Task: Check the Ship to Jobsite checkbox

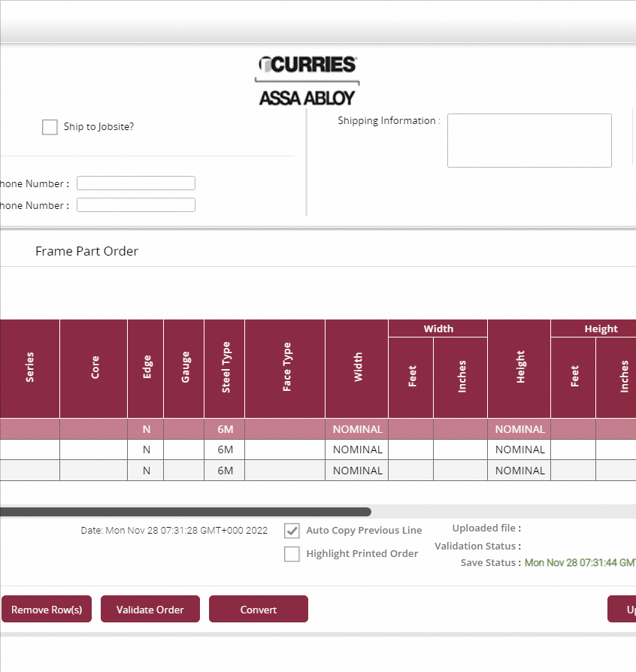Action: (x=50, y=127)
